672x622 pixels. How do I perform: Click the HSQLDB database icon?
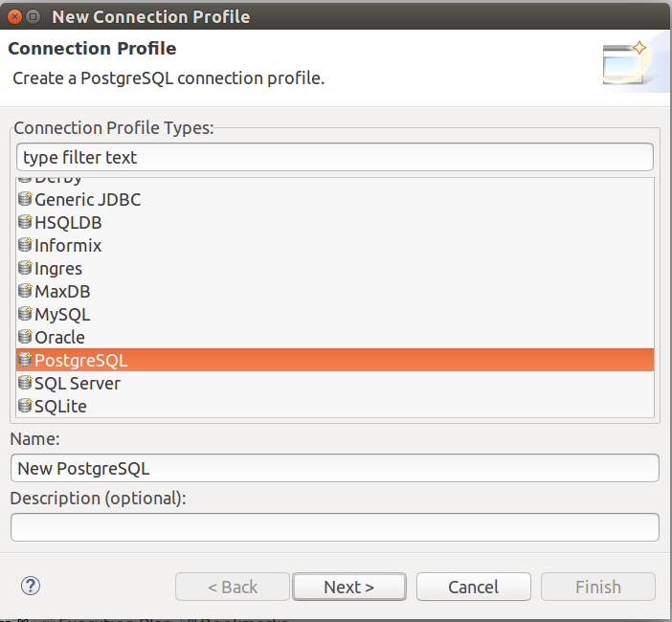point(25,222)
